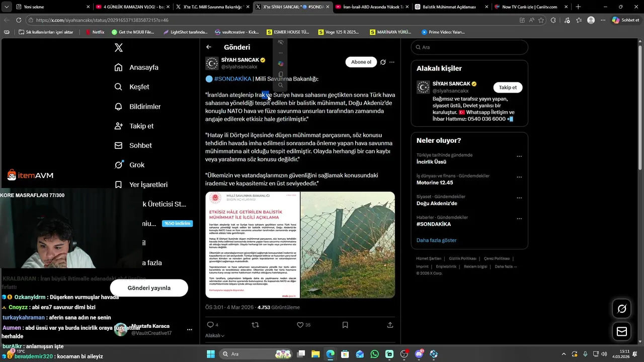
Task: Switch to the 4 GÜNLÜK RAMAZAN VLOG tab
Action: click(x=132, y=7)
